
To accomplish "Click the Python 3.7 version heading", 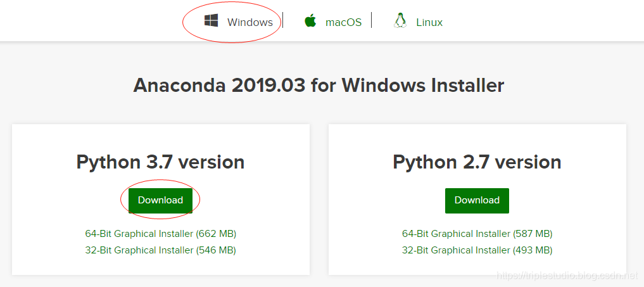I will point(161,162).
